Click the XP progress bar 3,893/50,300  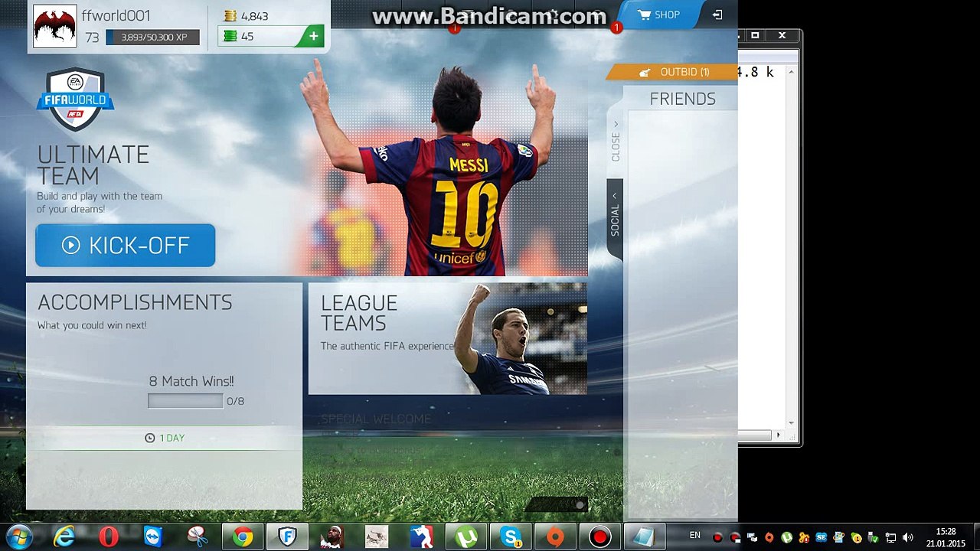[153, 37]
